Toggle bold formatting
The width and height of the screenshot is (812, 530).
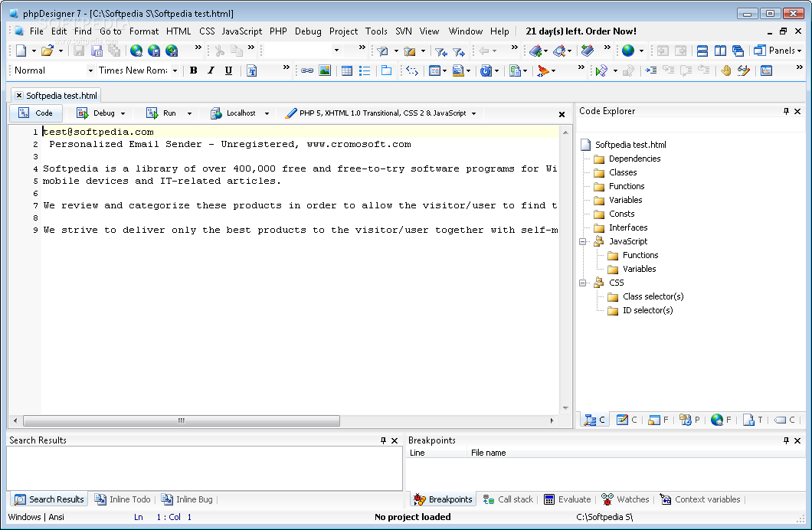click(x=194, y=70)
